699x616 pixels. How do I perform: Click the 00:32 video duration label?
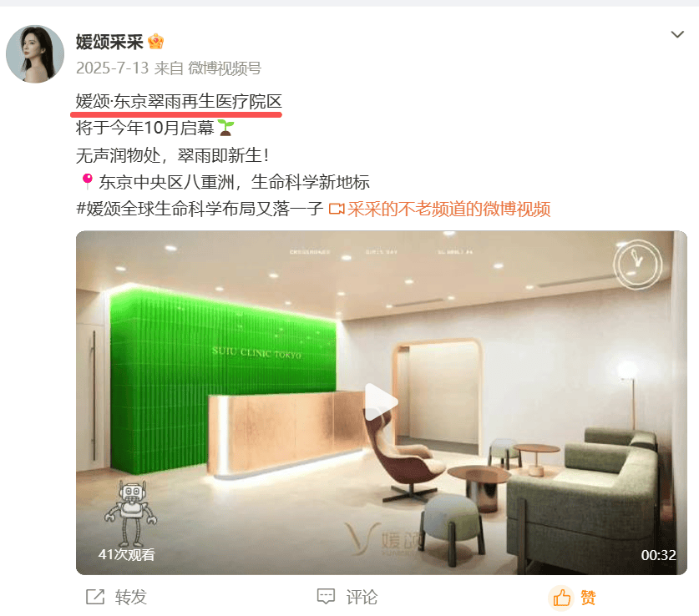tap(658, 555)
